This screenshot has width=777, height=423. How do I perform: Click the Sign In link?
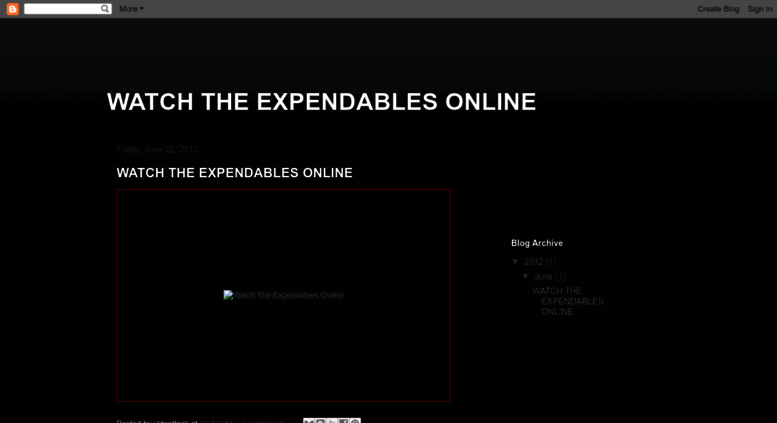[759, 9]
